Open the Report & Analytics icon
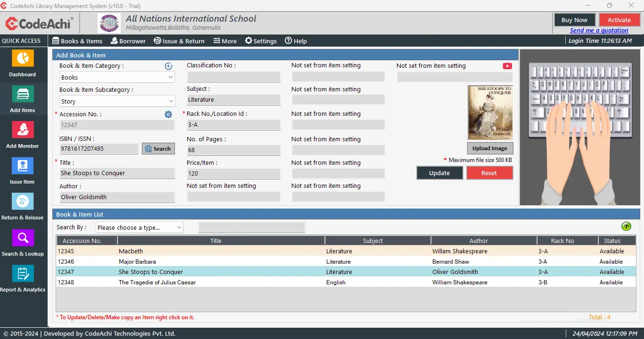This screenshot has height=339, width=644. click(x=23, y=274)
